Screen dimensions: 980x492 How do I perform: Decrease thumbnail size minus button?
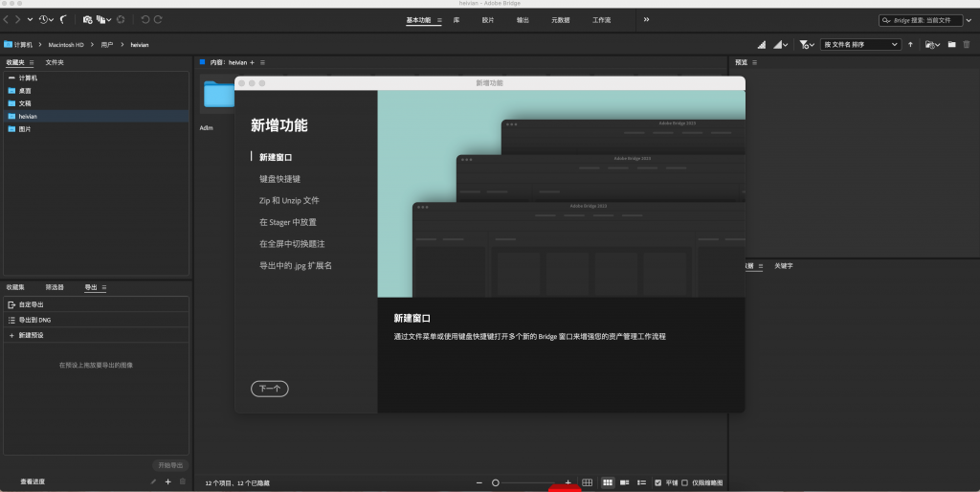pos(479,482)
